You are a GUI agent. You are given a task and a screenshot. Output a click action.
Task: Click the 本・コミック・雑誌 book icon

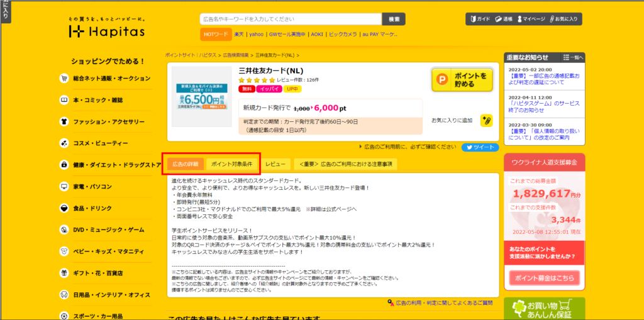[64, 100]
